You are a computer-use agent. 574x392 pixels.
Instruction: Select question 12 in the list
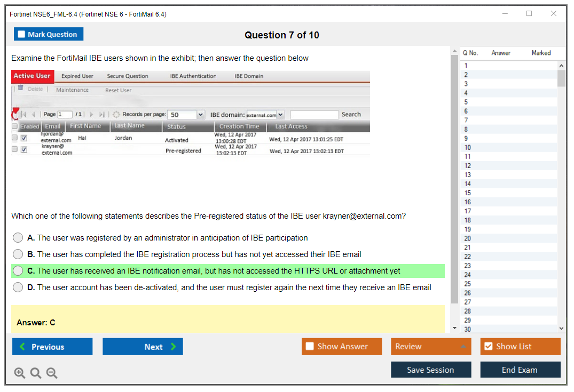pos(468,166)
